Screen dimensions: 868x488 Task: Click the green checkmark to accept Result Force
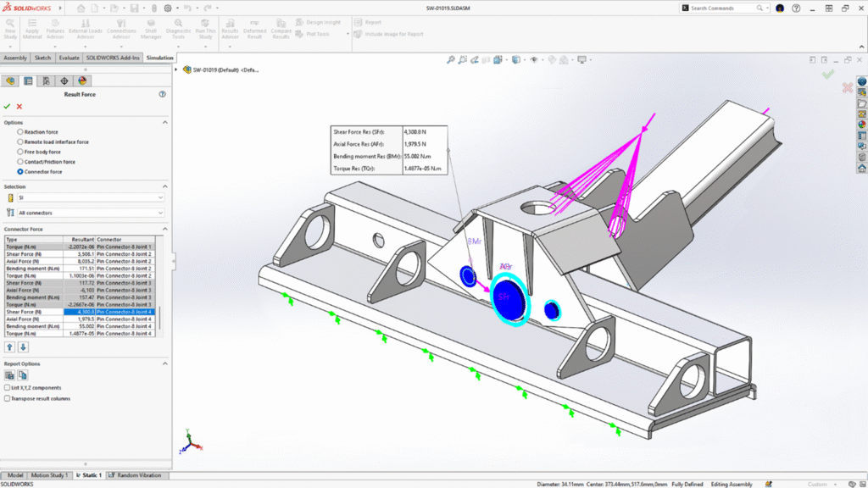[7, 106]
